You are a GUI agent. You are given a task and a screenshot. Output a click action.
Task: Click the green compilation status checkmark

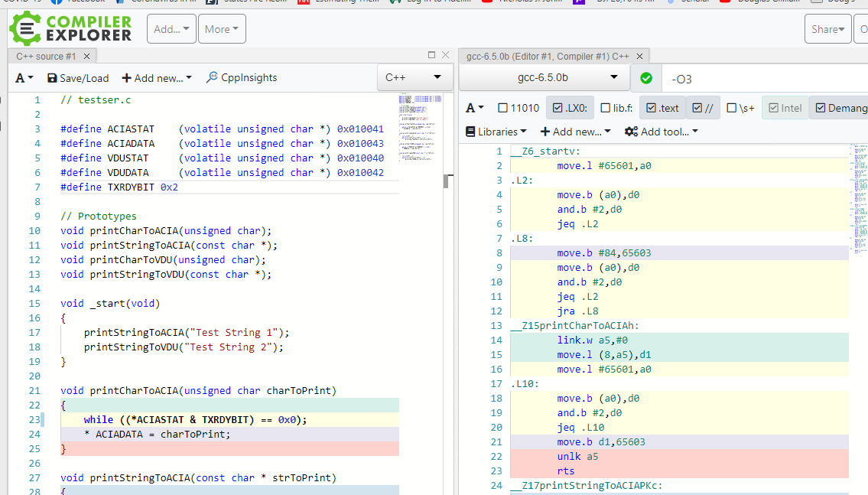coord(646,78)
